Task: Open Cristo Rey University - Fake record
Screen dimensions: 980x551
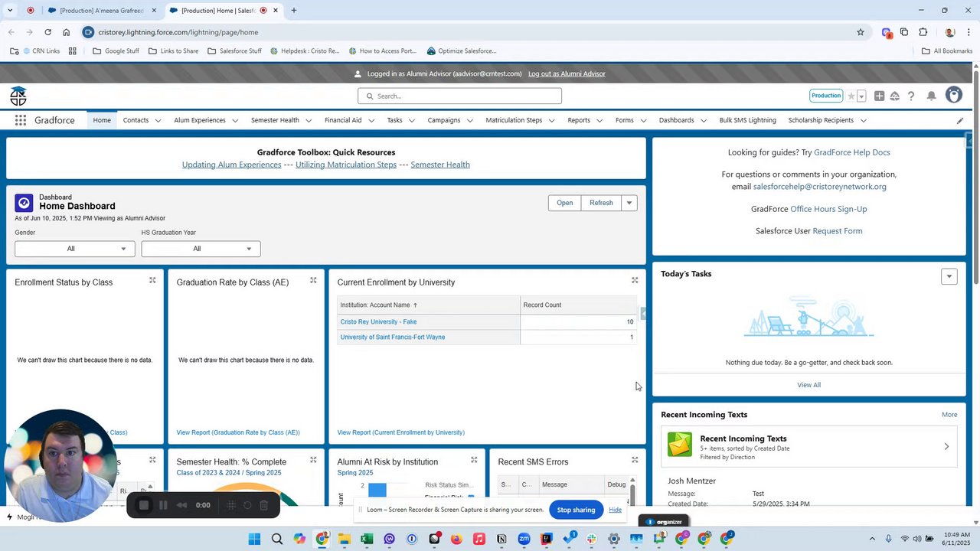Action: (x=378, y=322)
